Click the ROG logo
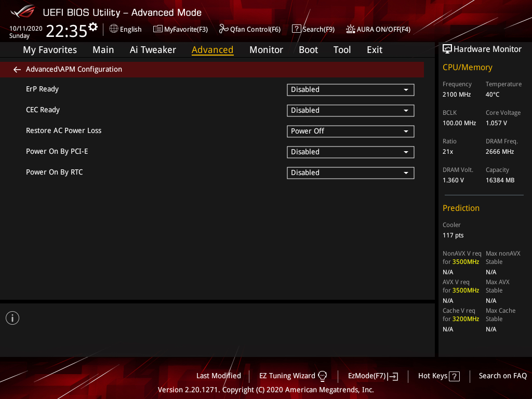This screenshot has width=532, height=399. 22,11
